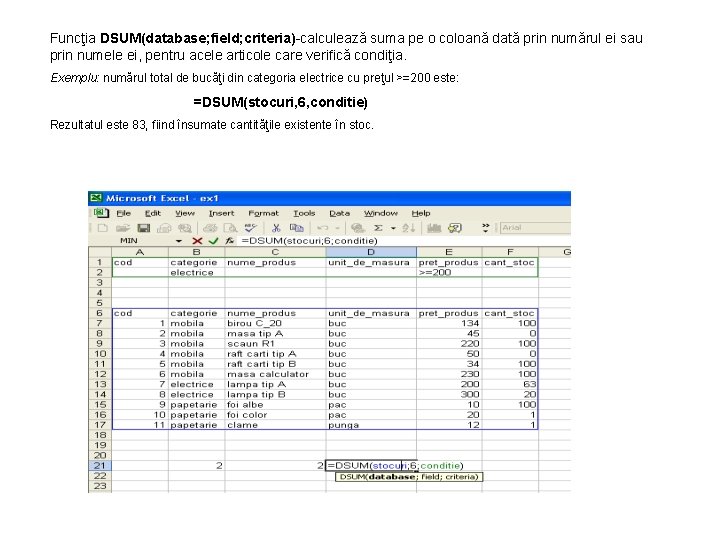Click the 'clame' product cell
Screen dimensions: 720x540
[275, 425]
